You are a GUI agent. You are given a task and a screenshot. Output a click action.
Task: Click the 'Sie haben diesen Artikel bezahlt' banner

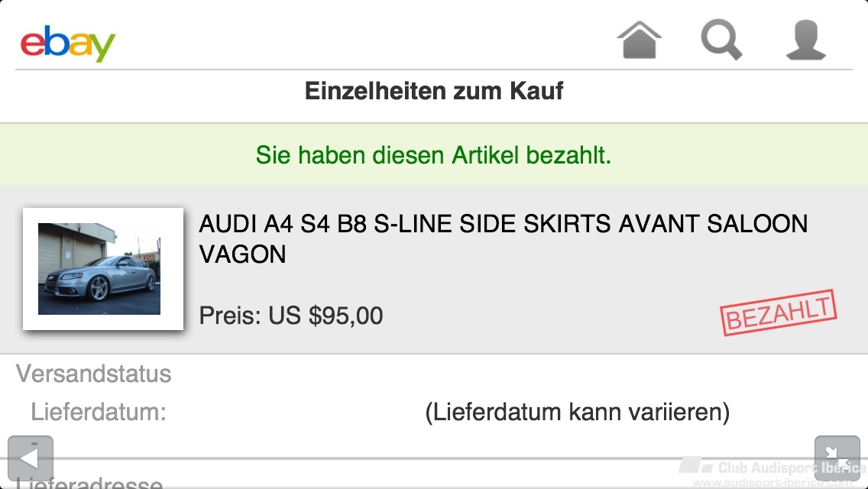pyautogui.click(x=434, y=154)
